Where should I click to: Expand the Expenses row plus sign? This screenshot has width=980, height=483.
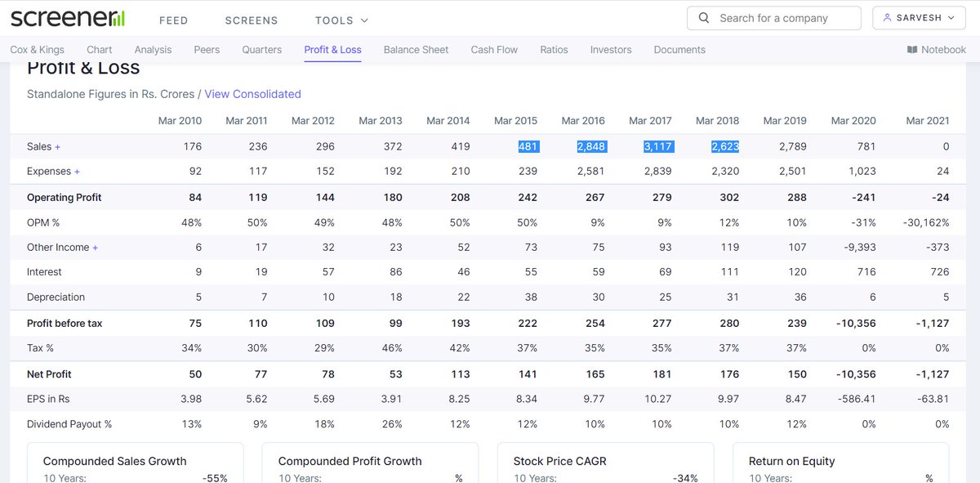point(78,172)
